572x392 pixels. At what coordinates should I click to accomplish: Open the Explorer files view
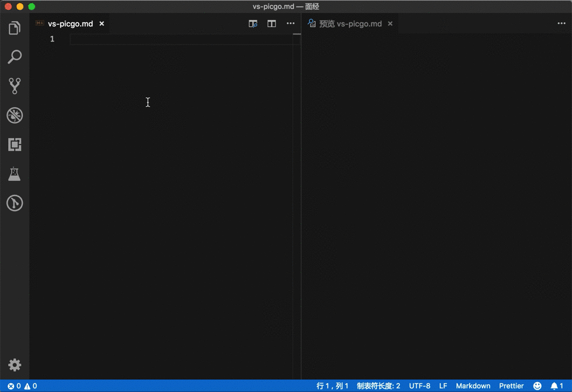tap(15, 28)
